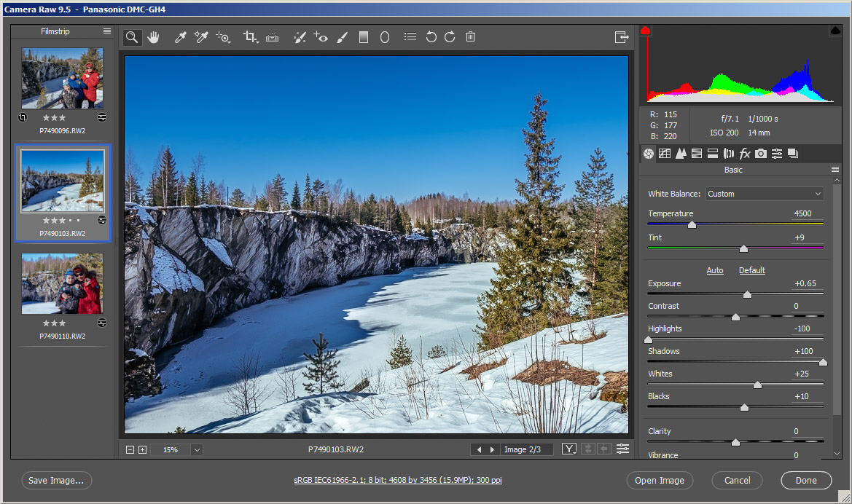Choose the Red Eye Removal tool

(x=321, y=37)
